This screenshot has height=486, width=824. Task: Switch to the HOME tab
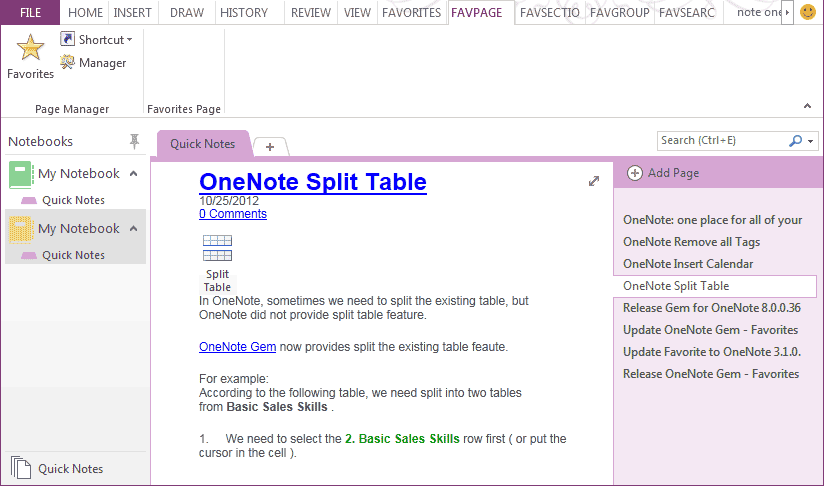(85, 12)
